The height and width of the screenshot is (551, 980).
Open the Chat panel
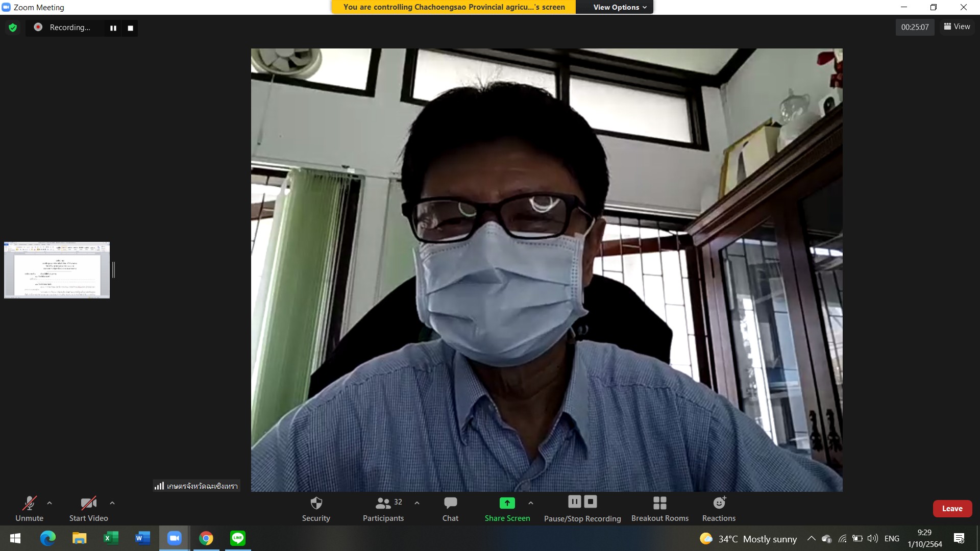[450, 509]
